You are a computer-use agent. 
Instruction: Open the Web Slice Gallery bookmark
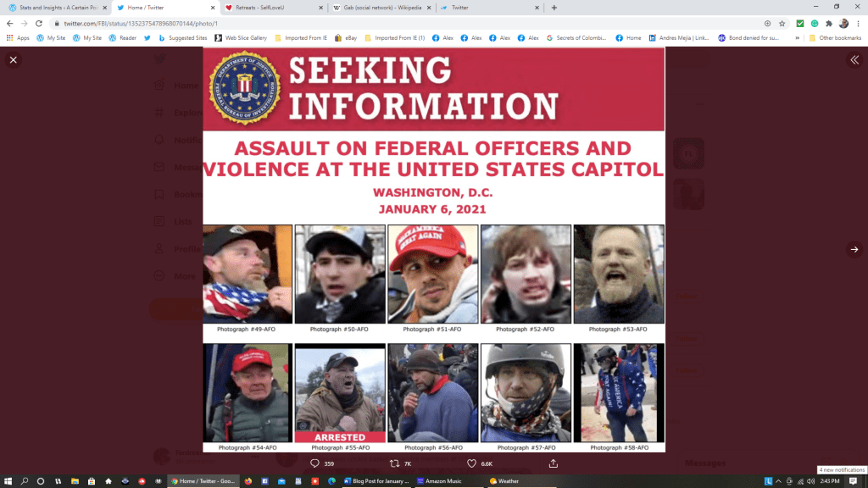tap(241, 38)
